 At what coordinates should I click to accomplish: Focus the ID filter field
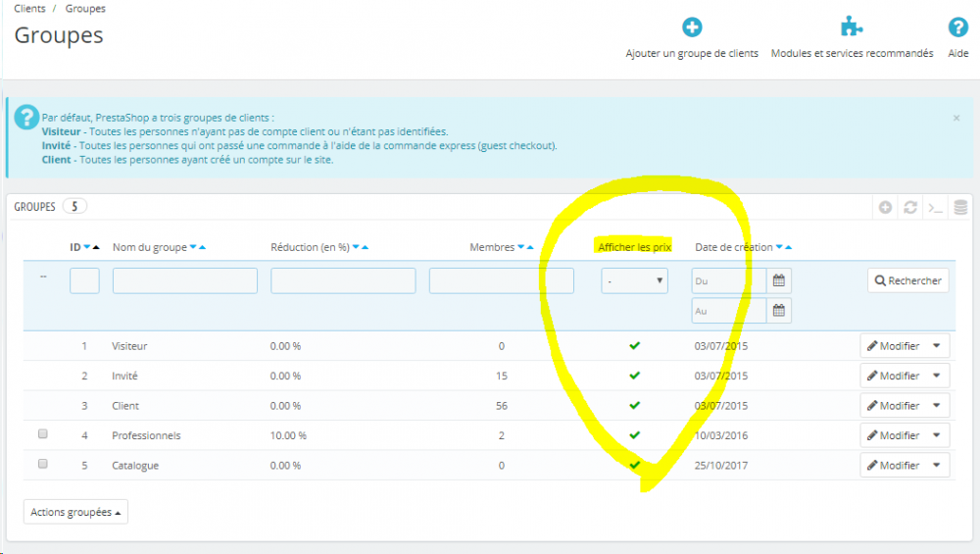click(84, 280)
